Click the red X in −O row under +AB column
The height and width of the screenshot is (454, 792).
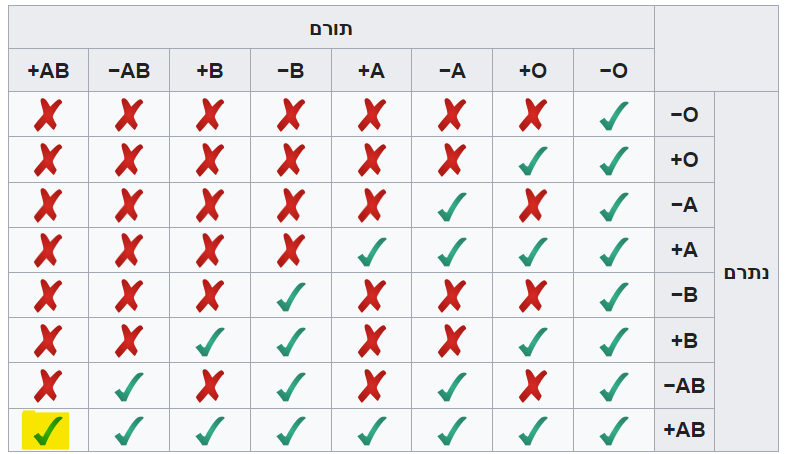(47, 115)
